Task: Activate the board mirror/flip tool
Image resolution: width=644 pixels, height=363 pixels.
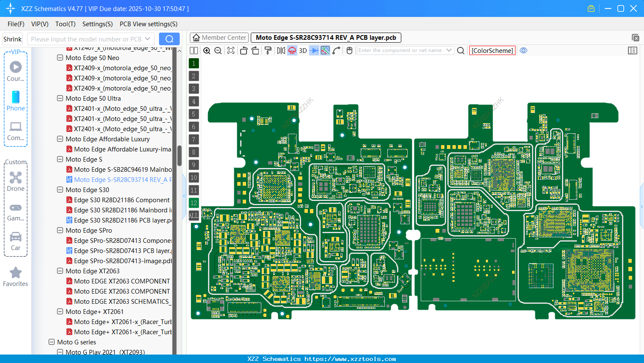Action: 280,50
